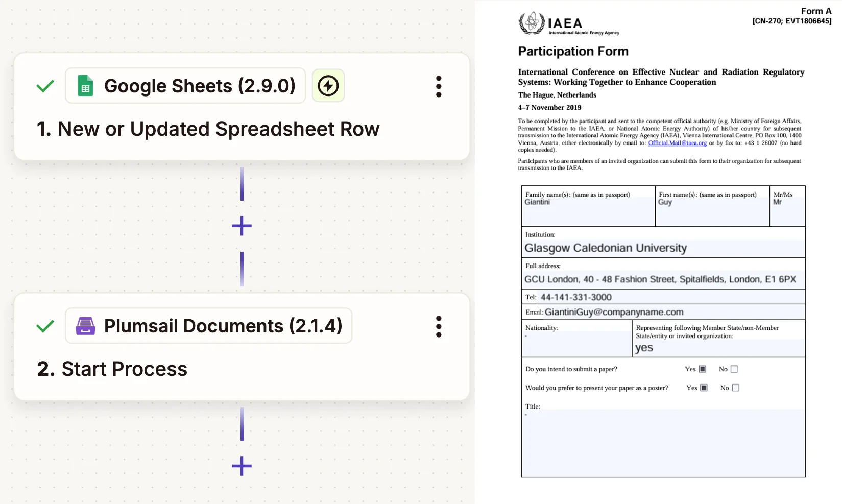Click the Institution field Glasgow Caledonian University
This screenshot has height=504, width=842.
[663, 248]
